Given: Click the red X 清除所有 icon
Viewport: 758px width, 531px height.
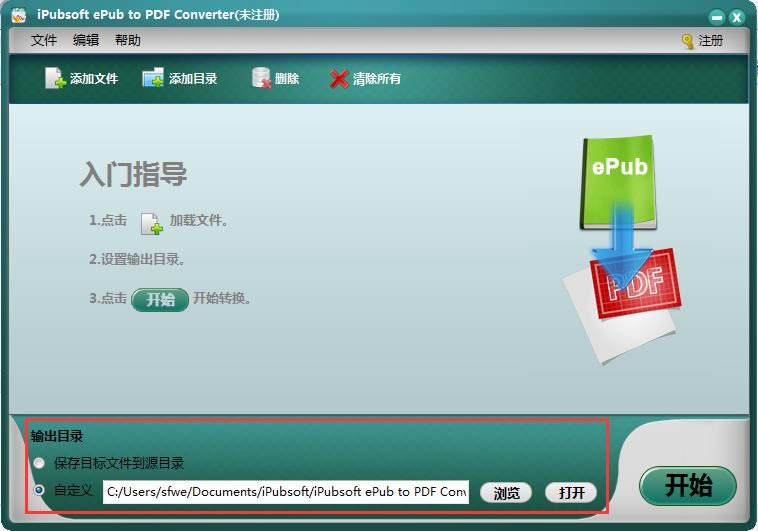Looking at the screenshot, I should pyautogui.click(x=339, y=79).
